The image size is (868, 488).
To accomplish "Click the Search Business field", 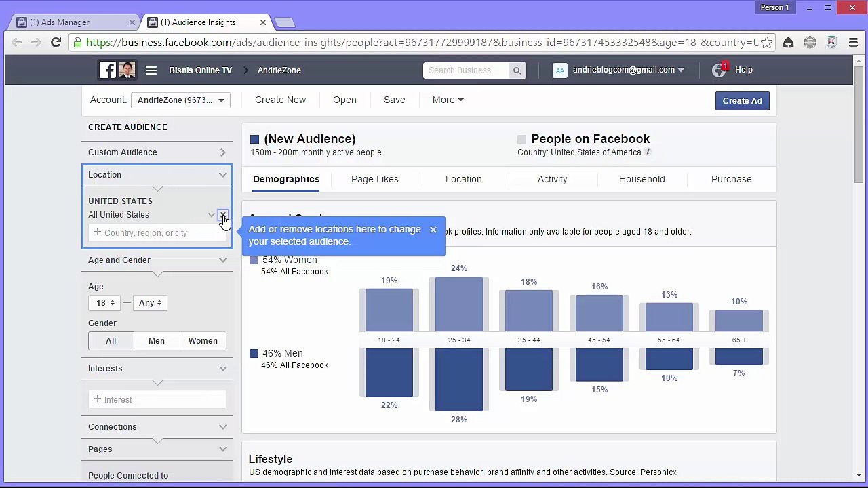I will [466, 70].
